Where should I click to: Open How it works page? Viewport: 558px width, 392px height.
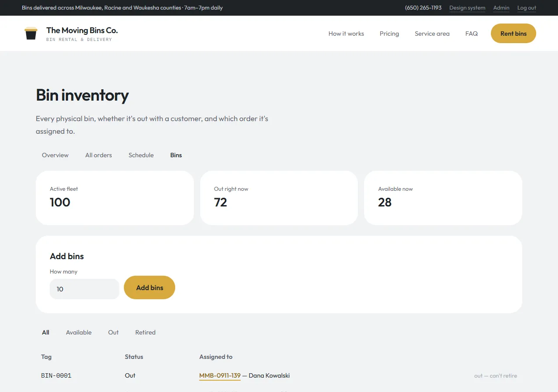(x=346, y=34)
